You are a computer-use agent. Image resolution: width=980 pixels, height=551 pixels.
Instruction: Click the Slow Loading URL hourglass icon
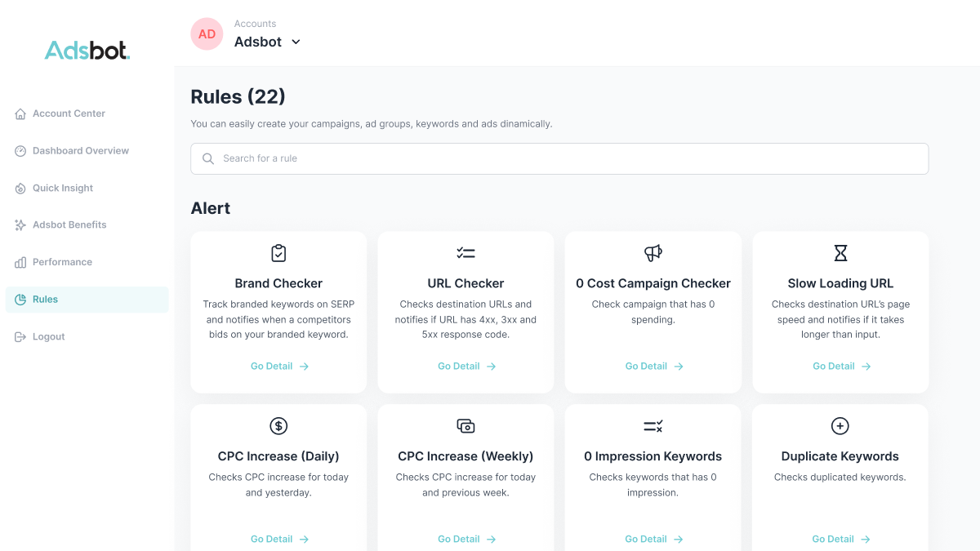click(840, 253)
